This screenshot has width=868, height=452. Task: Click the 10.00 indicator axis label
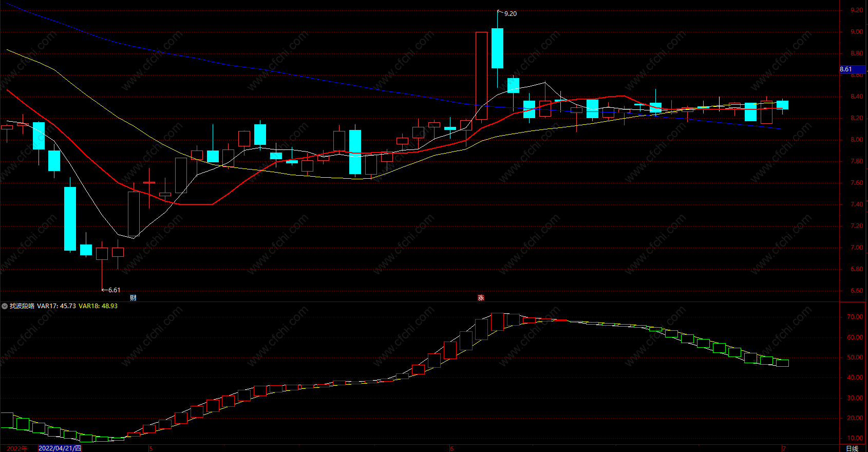coord(855,438)
